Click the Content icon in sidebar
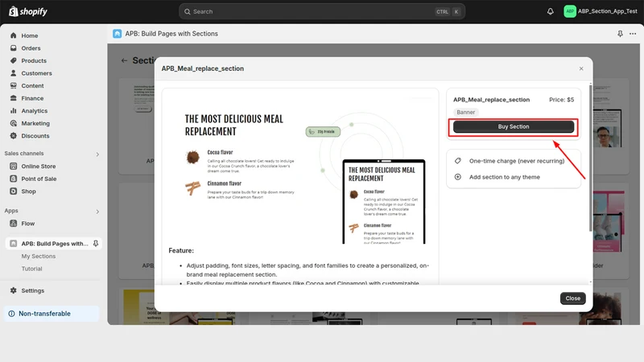 pos(14,86)
